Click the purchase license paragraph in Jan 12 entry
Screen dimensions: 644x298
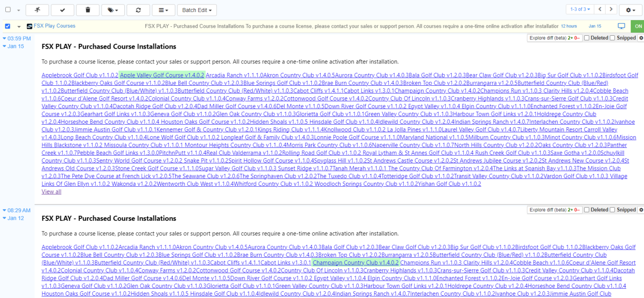220,234
